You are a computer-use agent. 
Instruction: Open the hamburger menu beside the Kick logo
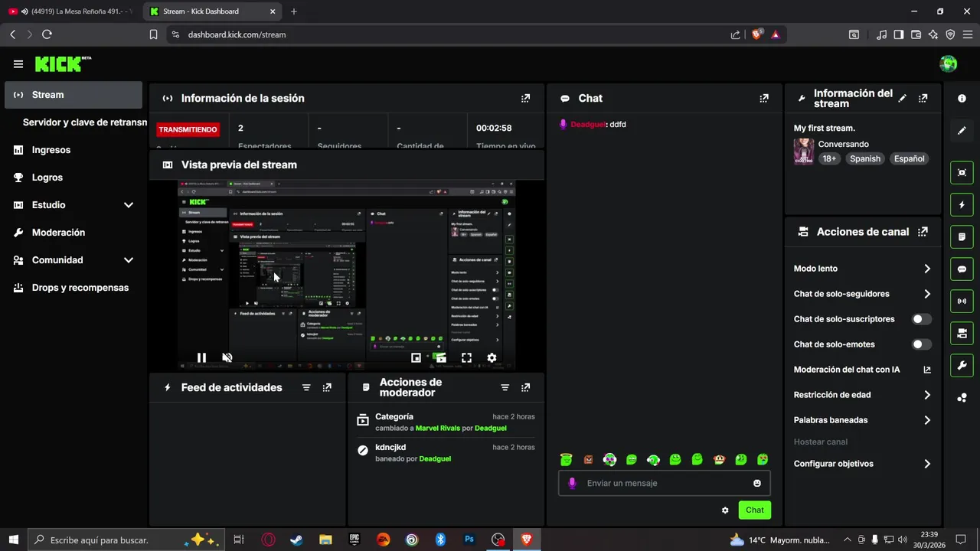pos(18,64)
